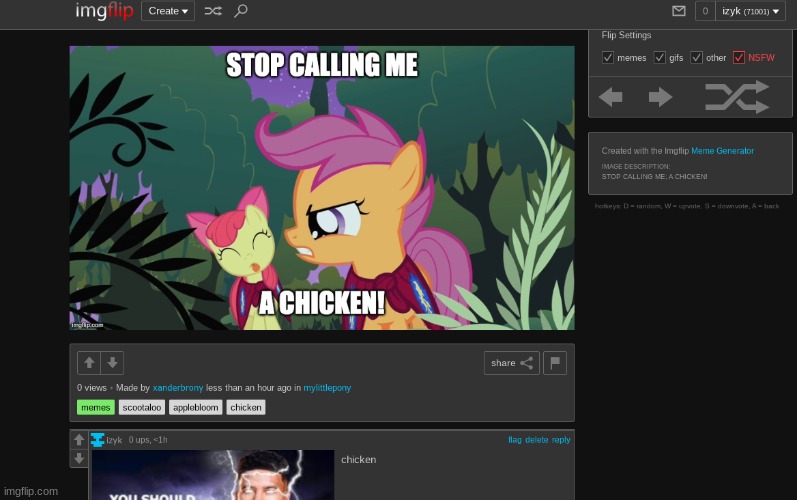Open the mylittlepony stream link
The width and height of the screenshot is (797, 500).
click(x=327, y=388)
